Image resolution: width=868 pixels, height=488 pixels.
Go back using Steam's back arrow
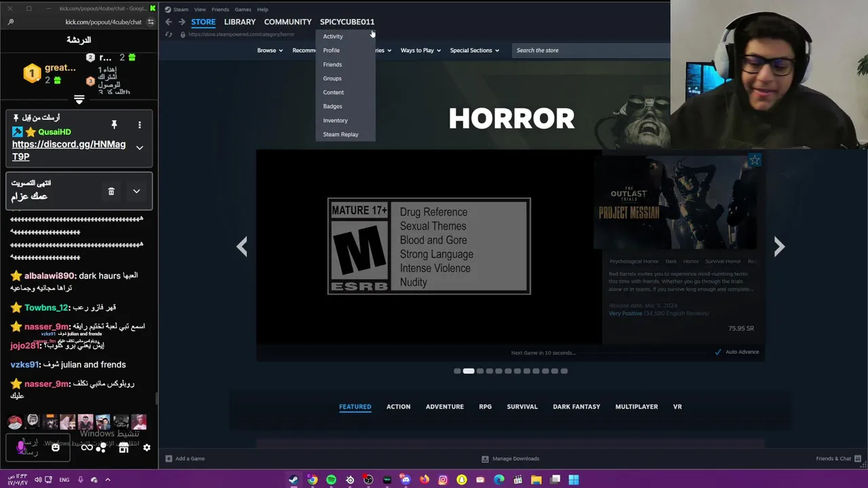click(x=168, y=22)
